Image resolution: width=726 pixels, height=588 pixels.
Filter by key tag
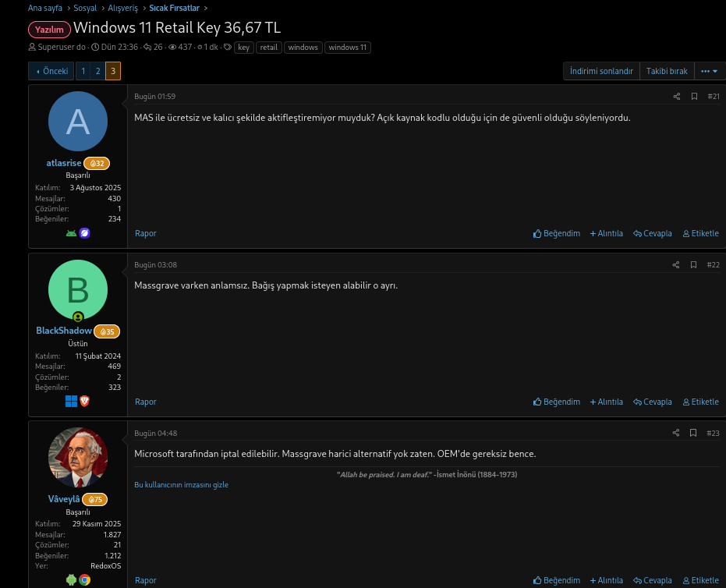click(x=244, y=48)
